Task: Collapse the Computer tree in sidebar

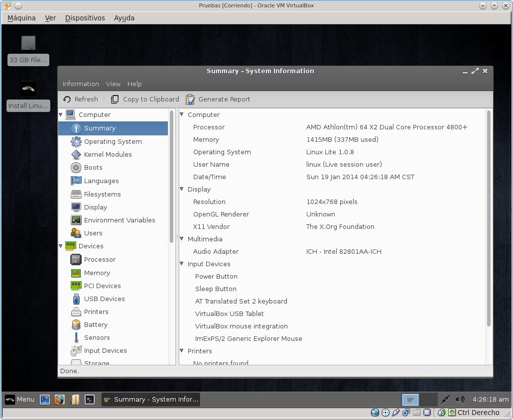Action: (61, 115)
